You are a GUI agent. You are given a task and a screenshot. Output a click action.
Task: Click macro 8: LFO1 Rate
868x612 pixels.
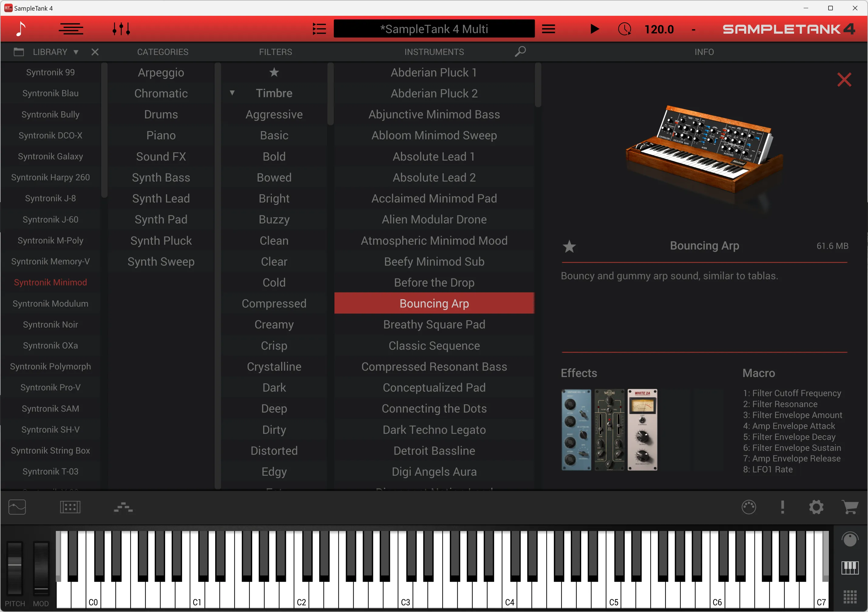tap(768, 469)
